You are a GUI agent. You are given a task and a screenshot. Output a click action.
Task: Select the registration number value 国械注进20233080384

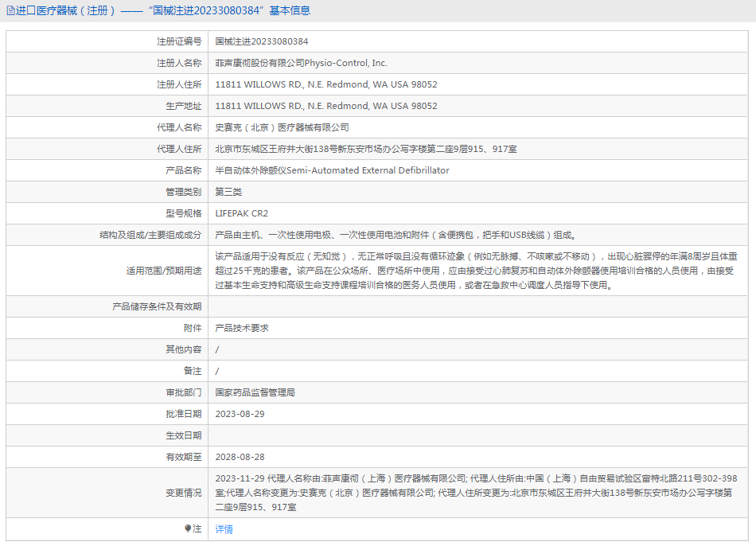261,41
